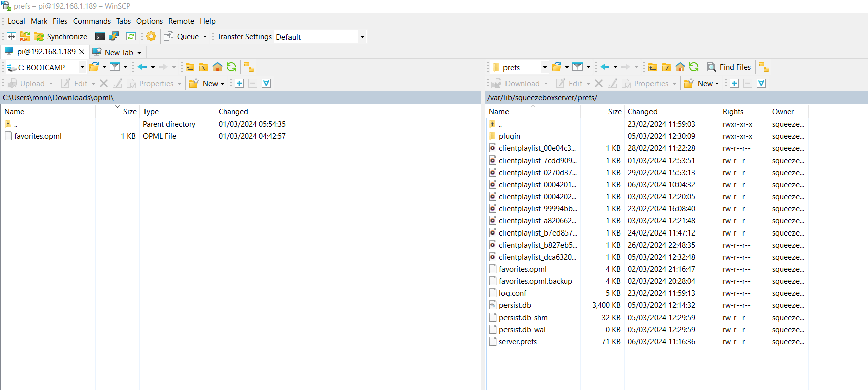The height and width of the screenshot is (390, 868).
Task: Go to remote parent directory
Action: coord(653,67)
